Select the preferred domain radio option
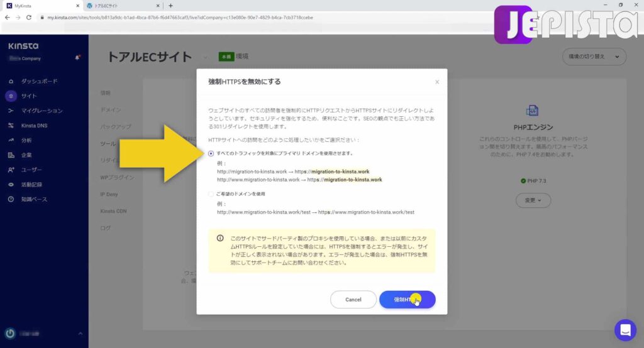This screenshot has height=348, width=644. [x=211, y=193]
